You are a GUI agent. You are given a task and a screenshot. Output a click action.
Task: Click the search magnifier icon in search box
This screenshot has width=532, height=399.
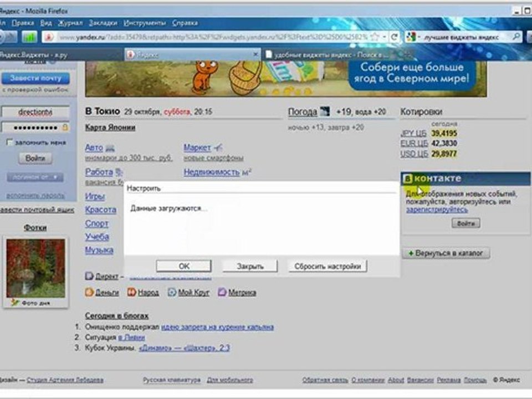click(516, 37)
